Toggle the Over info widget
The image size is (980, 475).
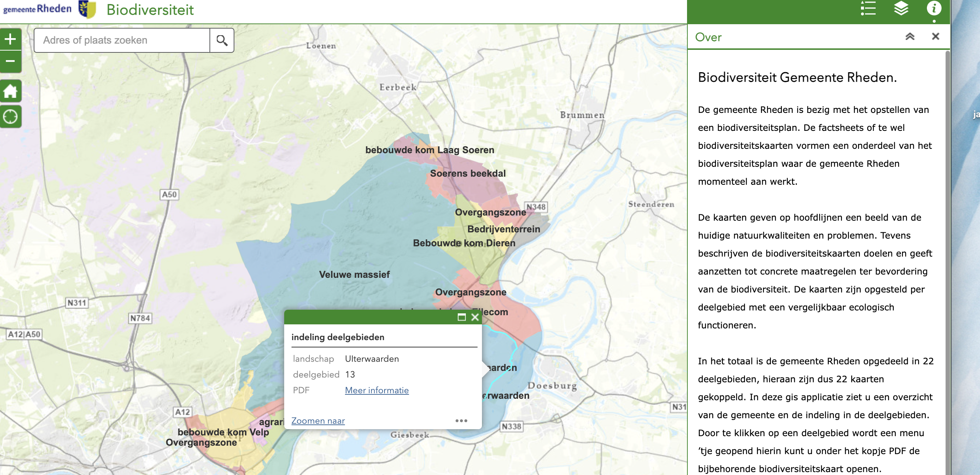point(933,9)
